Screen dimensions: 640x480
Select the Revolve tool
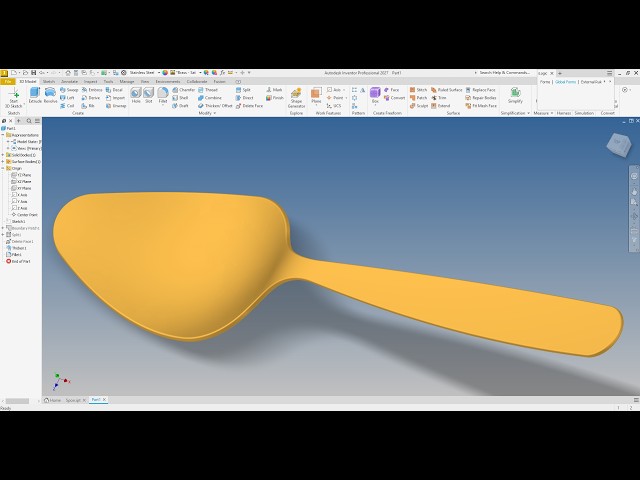[50, 96]
